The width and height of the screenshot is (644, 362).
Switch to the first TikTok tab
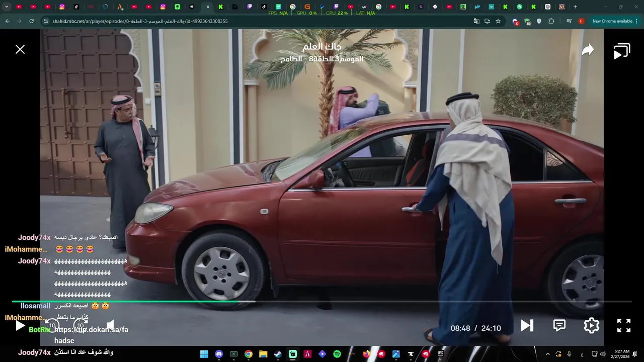(x=76, y=7)
